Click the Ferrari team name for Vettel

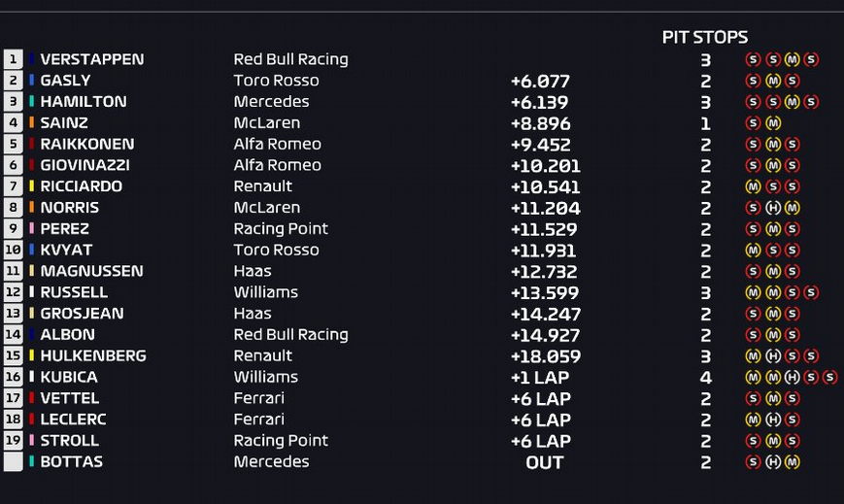tap(259, 398)
